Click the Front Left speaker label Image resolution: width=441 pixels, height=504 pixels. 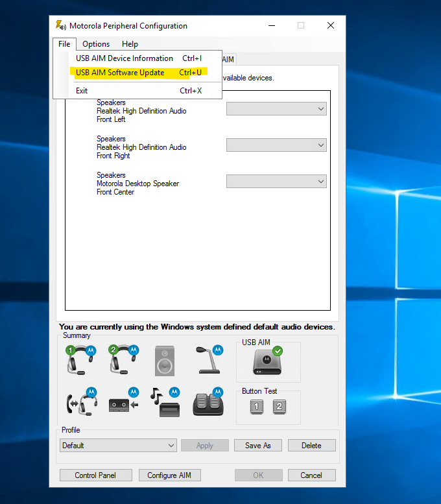[x=141, y=111]
